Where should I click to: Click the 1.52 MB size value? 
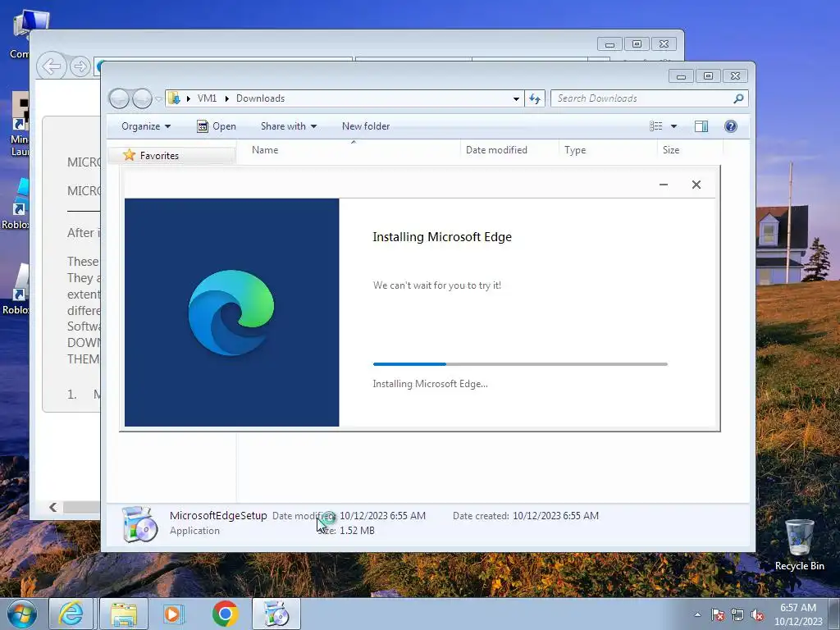point(357,531)
